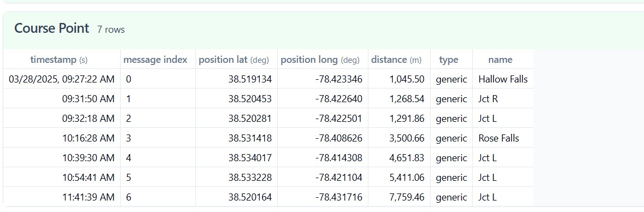Image resolution: width=644 pixels, height=212 pixels.
Task: Click the 7 rows count label
Action: pyautogui.click(x=111, y=30)
